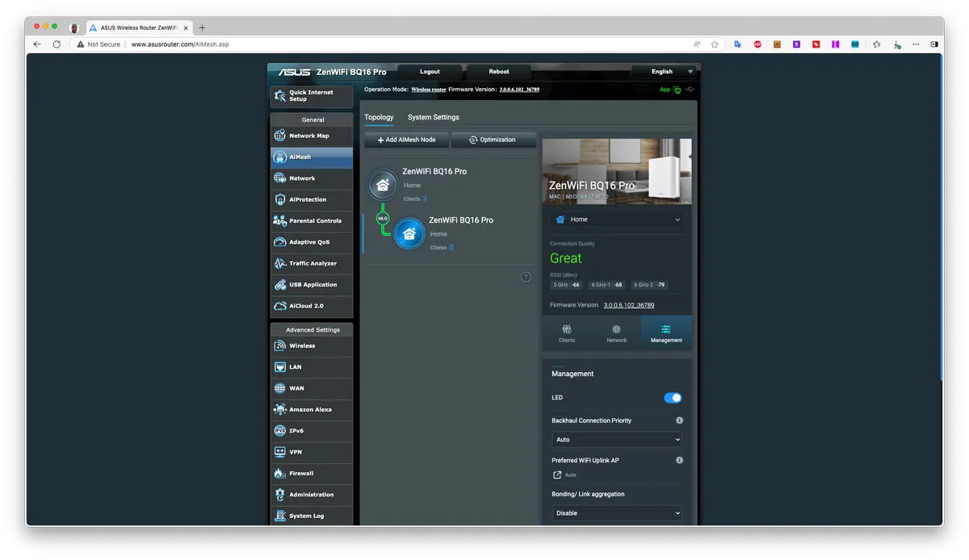Click the Clients icon in device panel

pos(567,329)
